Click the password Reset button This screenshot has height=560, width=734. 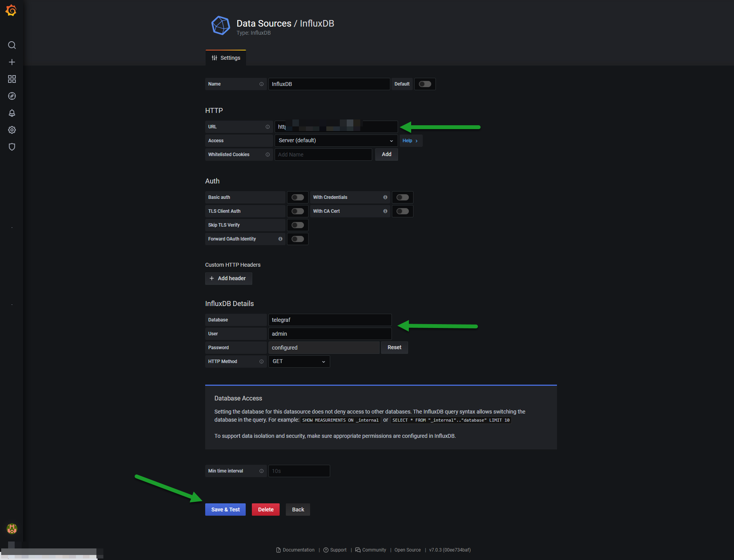395,348
